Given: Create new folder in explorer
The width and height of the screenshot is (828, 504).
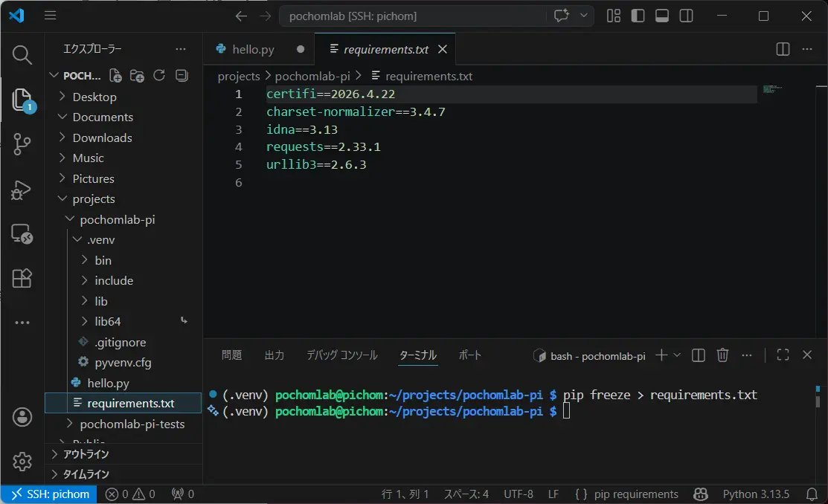Looking at the screenshot, I should [137, 76].
